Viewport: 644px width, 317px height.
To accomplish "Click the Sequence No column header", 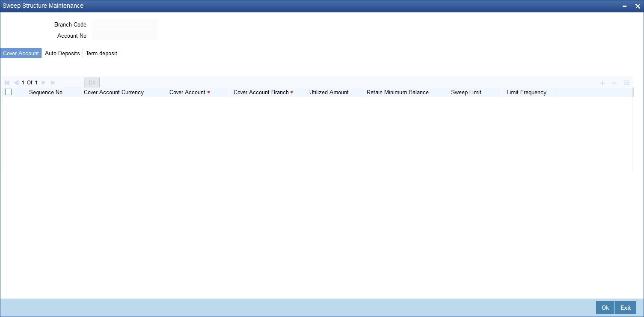I will coord(45,92).
